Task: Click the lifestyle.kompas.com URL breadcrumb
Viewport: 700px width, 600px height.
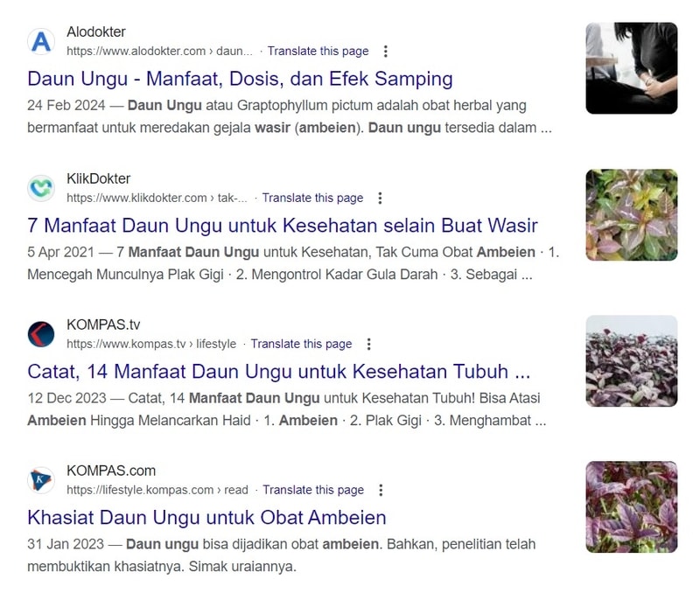Action: (157, 490)
